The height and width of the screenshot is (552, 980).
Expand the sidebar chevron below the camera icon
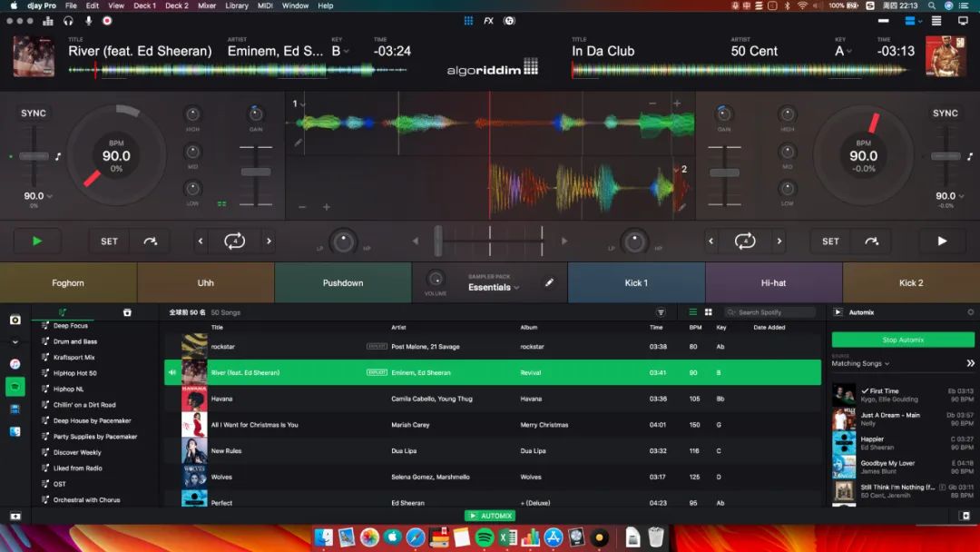coord(15,342)
